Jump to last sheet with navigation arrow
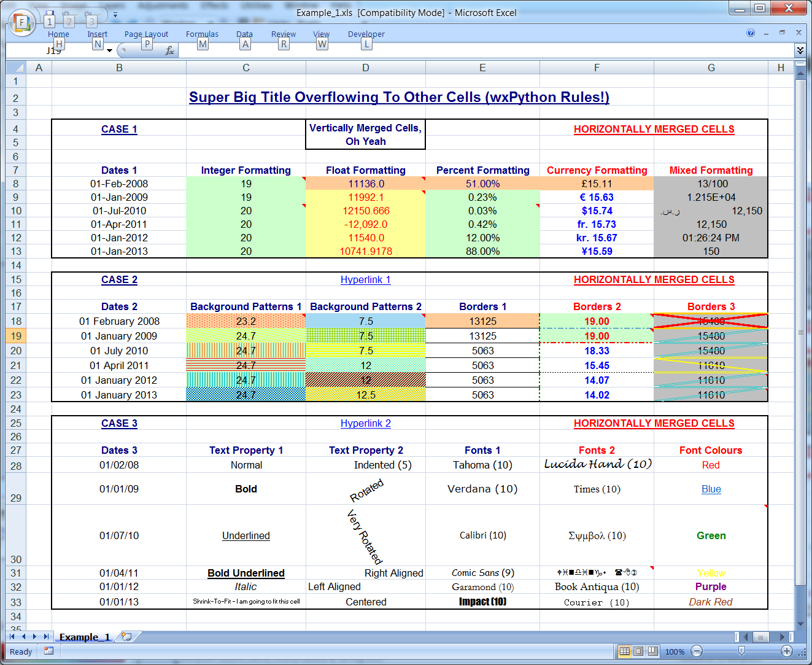The image size is (812, 665). pyautogui.click(x=46, y=637)
